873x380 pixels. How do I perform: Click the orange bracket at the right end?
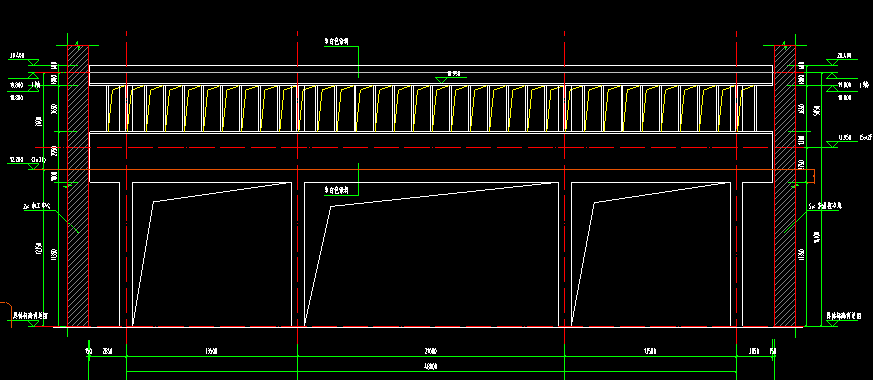point(811,176)
